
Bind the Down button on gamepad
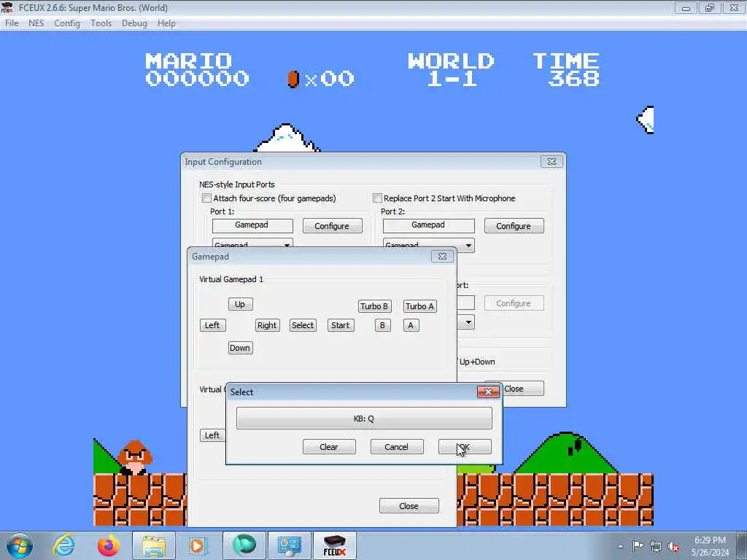point(240,348)
